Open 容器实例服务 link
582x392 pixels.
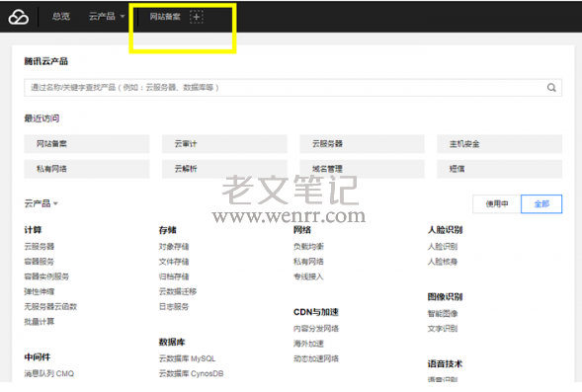[46, 276]
